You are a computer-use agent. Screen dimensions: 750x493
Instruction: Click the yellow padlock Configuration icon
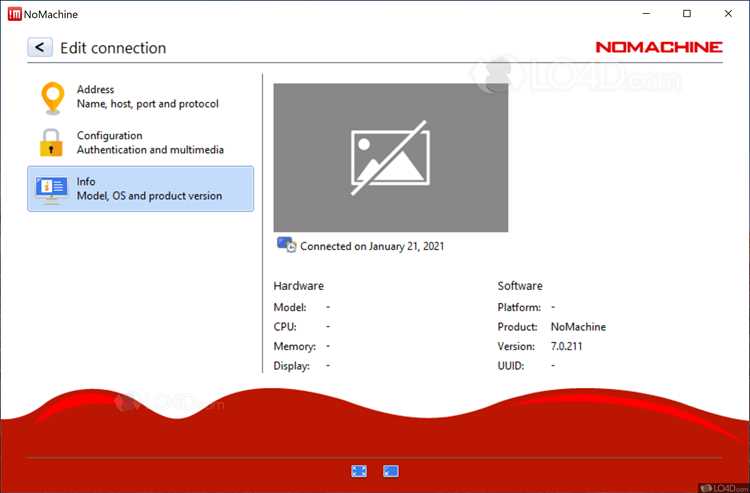(51, 142)
